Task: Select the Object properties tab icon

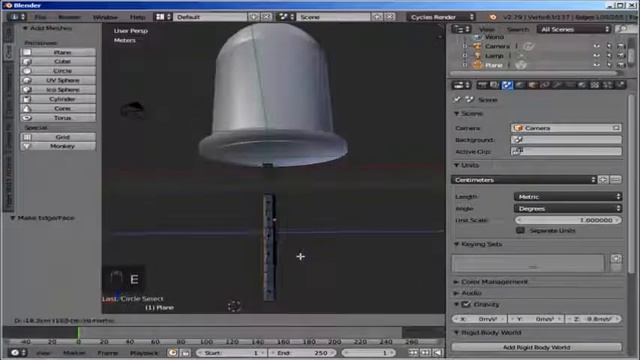Action: [x=532, y=85]
